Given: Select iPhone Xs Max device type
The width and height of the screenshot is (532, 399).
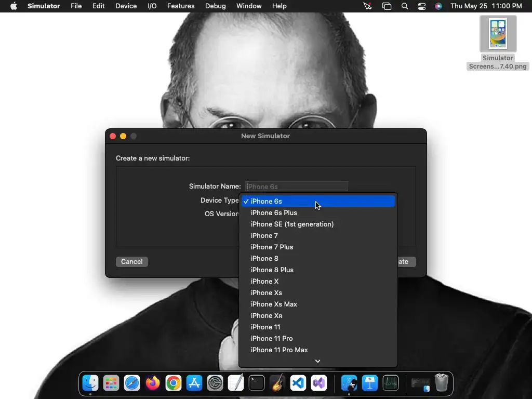Looking at the screenshot, I should pos(318,304).
